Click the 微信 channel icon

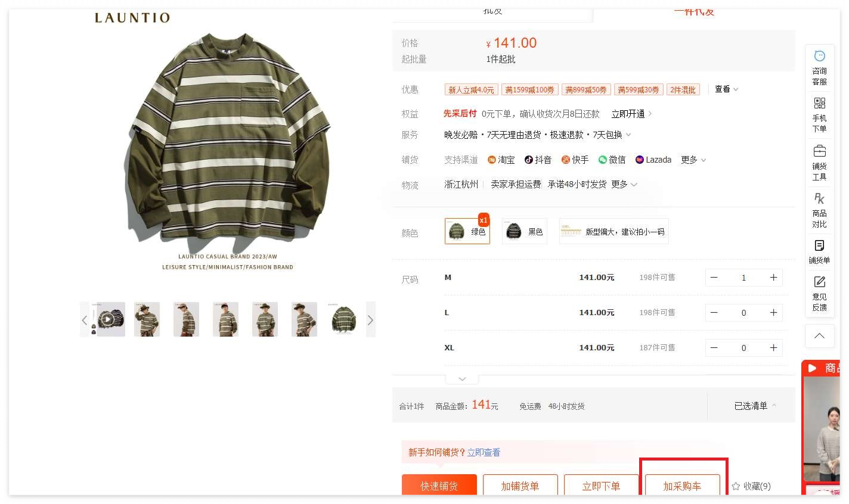[603, 160]
